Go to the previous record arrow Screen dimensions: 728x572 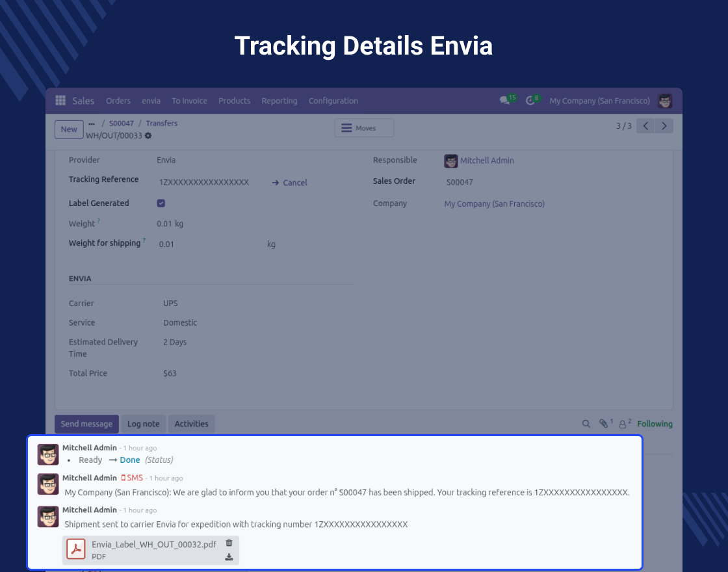tap(645, 126)
